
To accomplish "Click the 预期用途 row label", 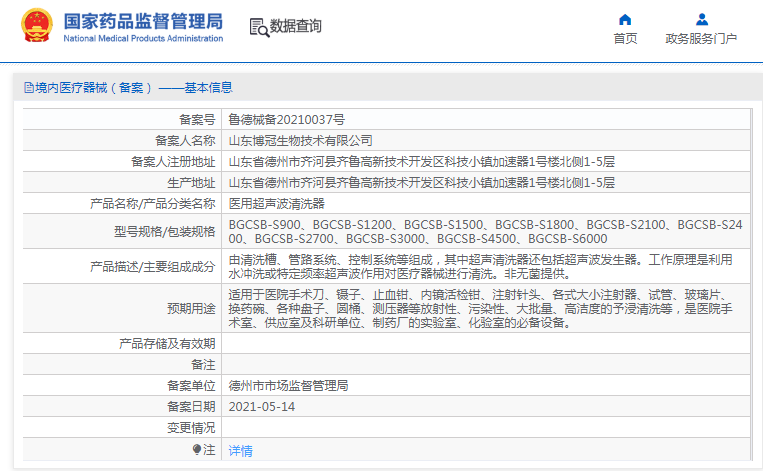I will 191,308.
